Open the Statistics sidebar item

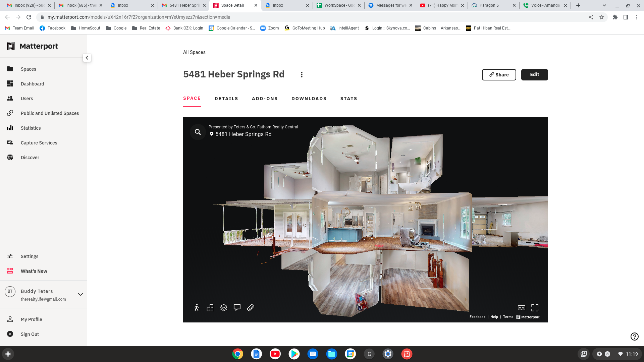coord(31,128)
